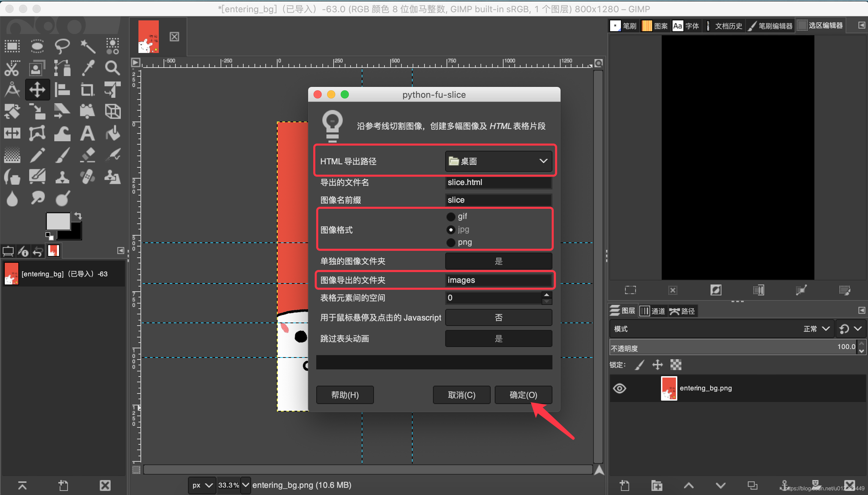This screenshot has height=495, width=868.
Task: Select the Crop tool
Action: [x=87, y=90]
